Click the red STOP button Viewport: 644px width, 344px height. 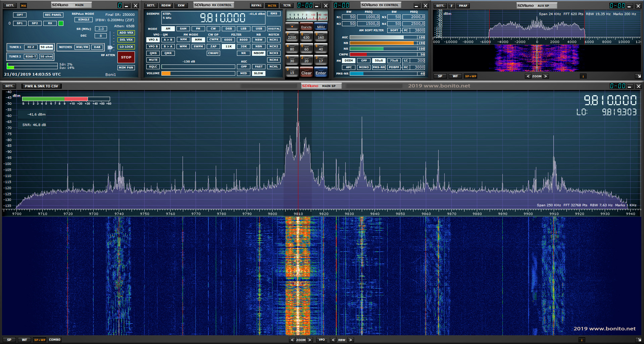click(126, 57)
